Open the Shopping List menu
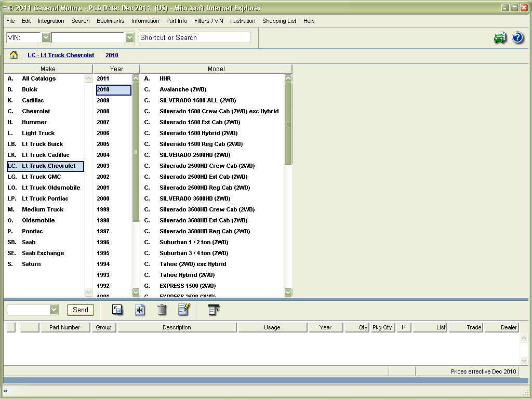 (279, 21)
